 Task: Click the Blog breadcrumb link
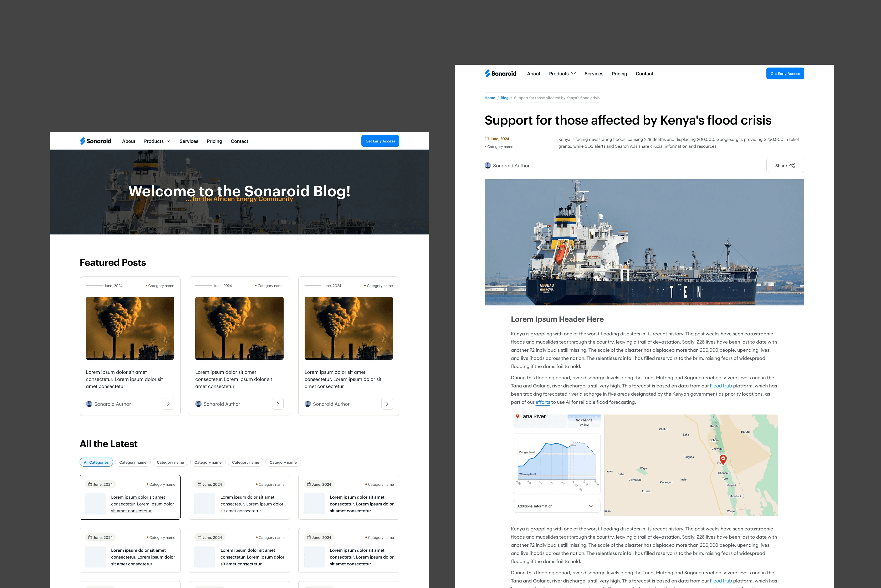tap(504, 98)
